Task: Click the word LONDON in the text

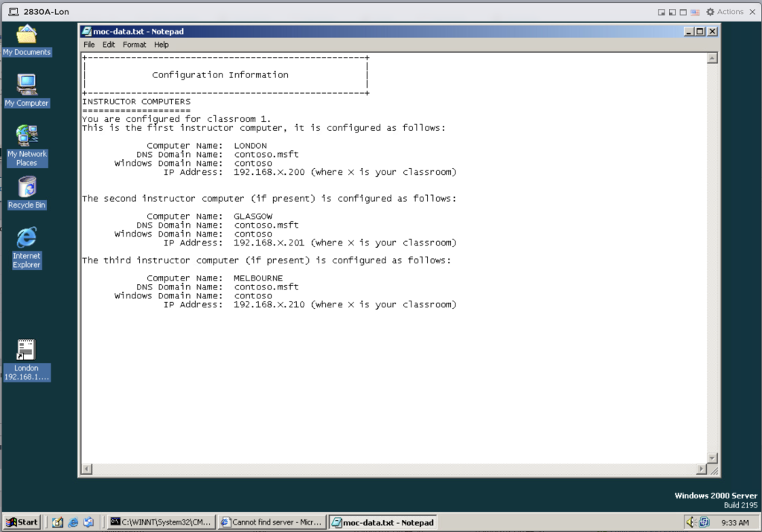Action: tap(250, 146)
